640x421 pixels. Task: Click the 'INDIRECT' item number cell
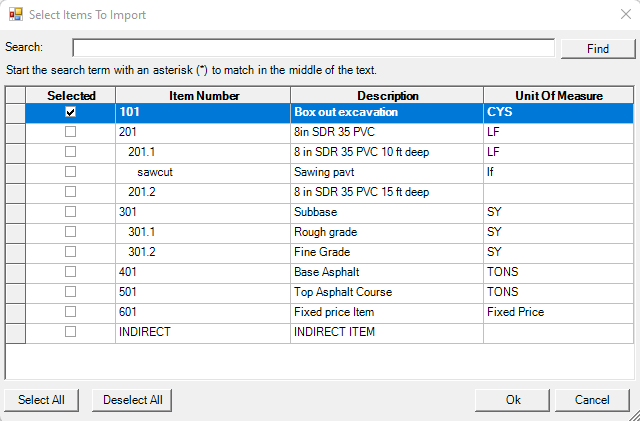coord(203,333)
